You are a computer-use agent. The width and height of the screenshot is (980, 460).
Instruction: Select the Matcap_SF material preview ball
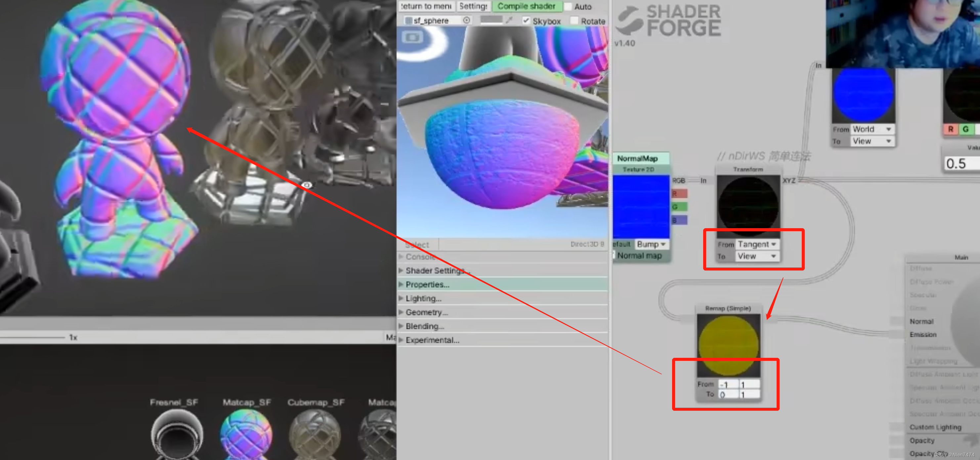pos(246,434)
